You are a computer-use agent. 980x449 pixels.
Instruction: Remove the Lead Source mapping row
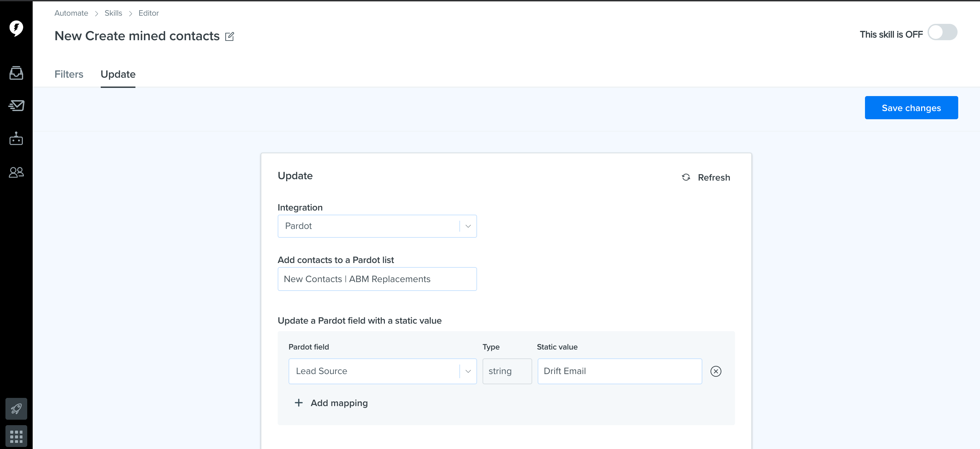tap(716, 371)
